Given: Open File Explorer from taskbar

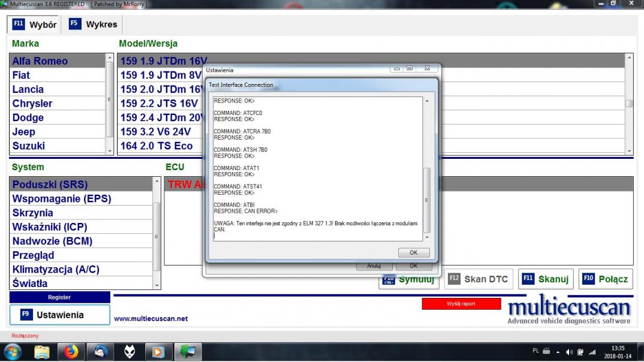Looking at the screenshot, I should coord(42,352).
